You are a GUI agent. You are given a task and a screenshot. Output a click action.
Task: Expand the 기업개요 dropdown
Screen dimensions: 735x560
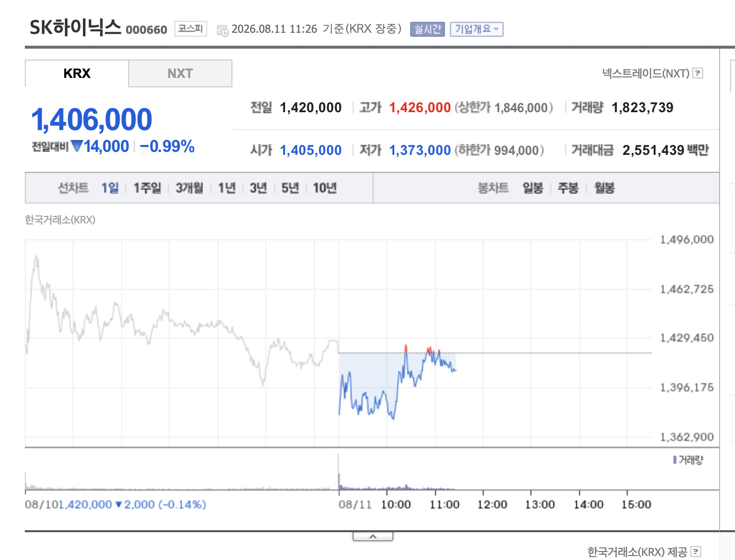pyautogui.click(x=477, y=29)
